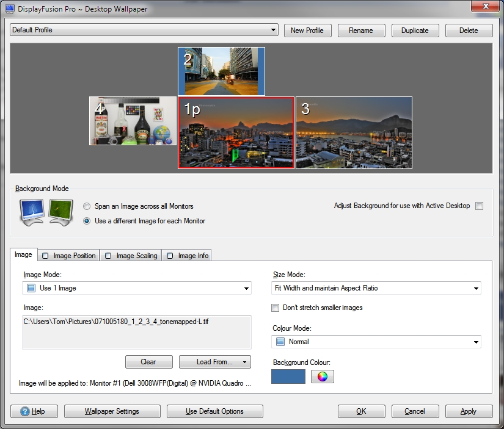Click the DisplayFusion title bar app icon

coord(10,9)
